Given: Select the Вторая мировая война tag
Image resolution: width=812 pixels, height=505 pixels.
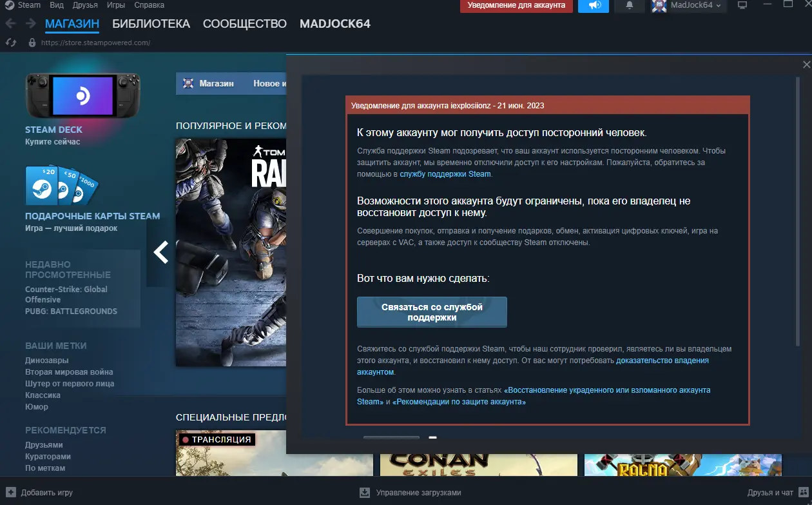Looking at the screenshot, I should point(69,372).
